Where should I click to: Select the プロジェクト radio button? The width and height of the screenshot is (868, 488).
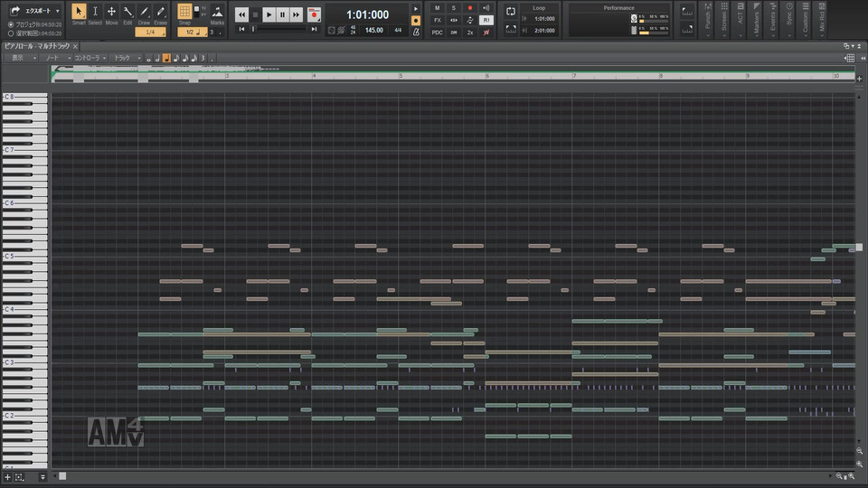[11, 24]
